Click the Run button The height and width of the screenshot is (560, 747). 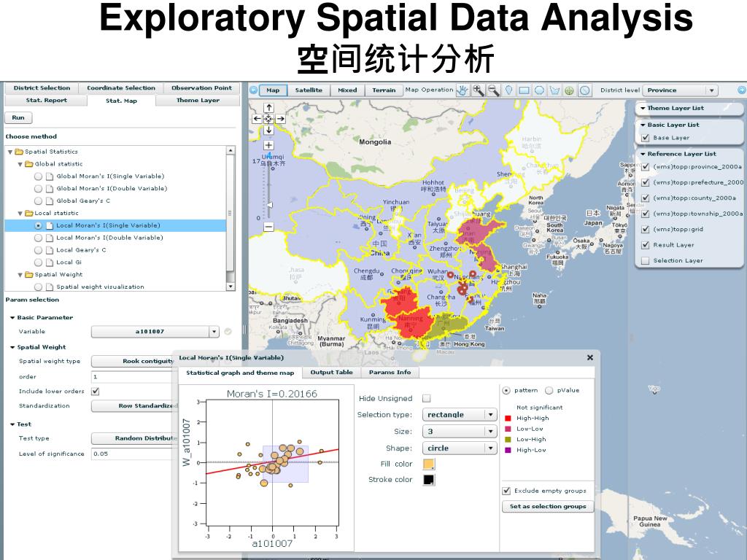[x=18, y=117]
